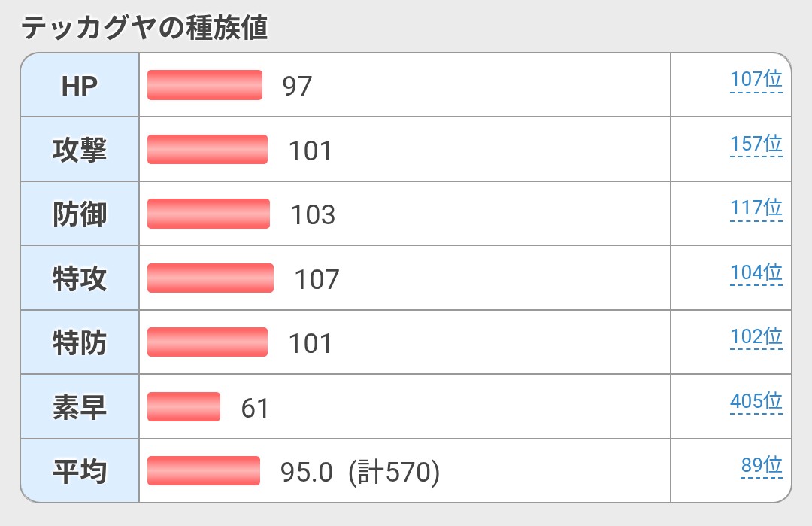Select the 攻撃 row label
Image resolution: width=812 pixels, height=526 pixels.
click(80, 151)
